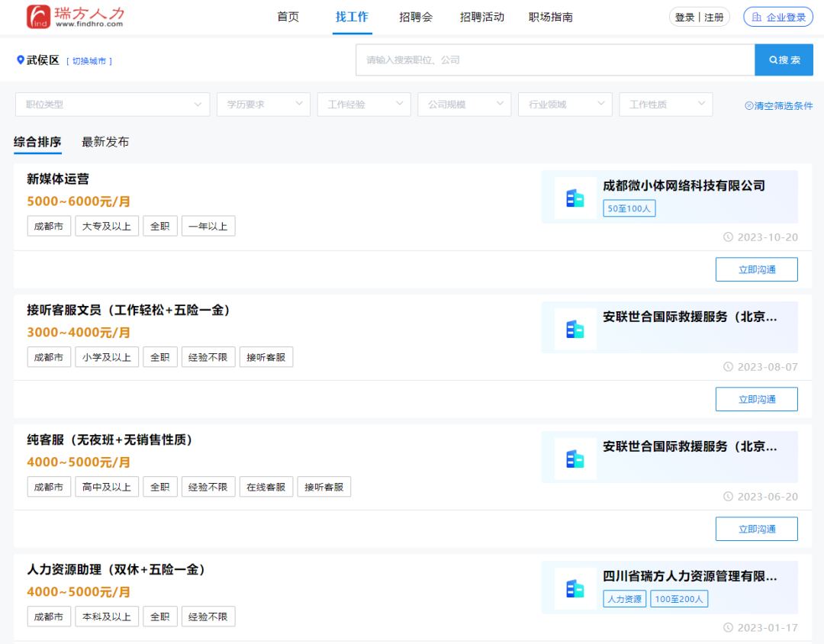This screenshot has width=824, height=644.
Task: Toggle the 在线客服 job tag
Action: coord(266,486)
